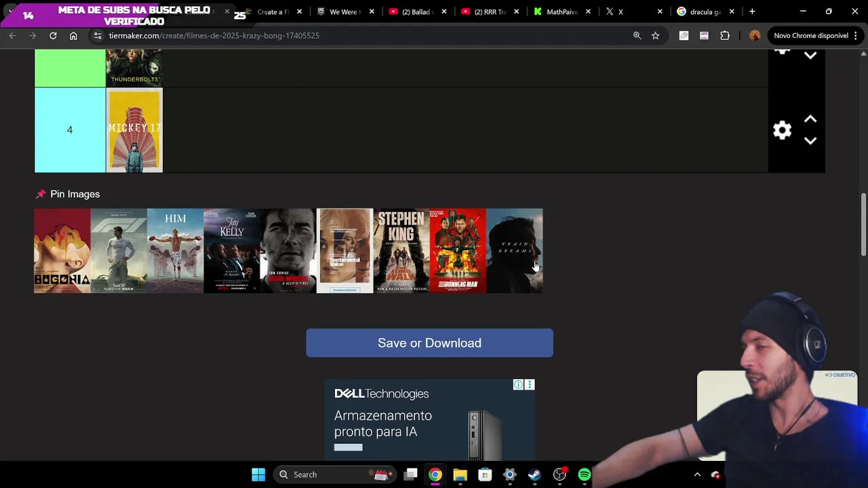868x488 pixels.
Task: Pick the Sentimental Value poster
Action: [x=344, y=251]
